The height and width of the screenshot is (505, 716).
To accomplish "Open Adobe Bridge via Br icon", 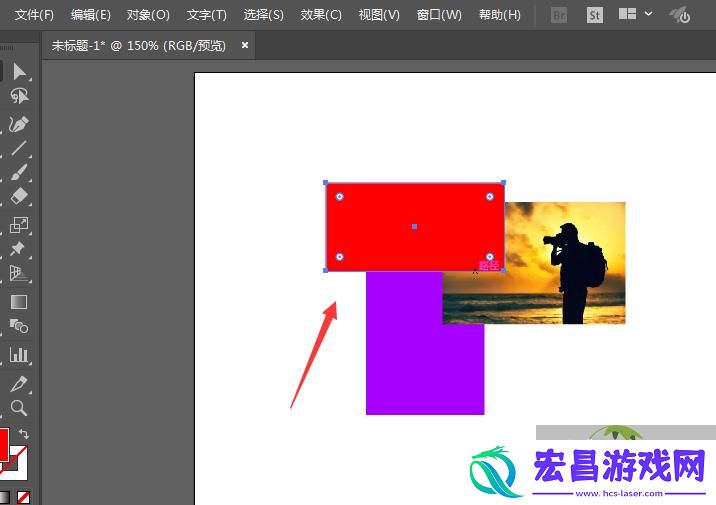I will point(559,16).
